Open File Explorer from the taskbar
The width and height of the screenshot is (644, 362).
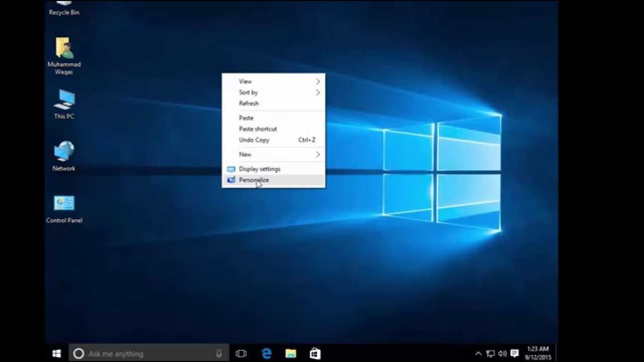[290, 353]
